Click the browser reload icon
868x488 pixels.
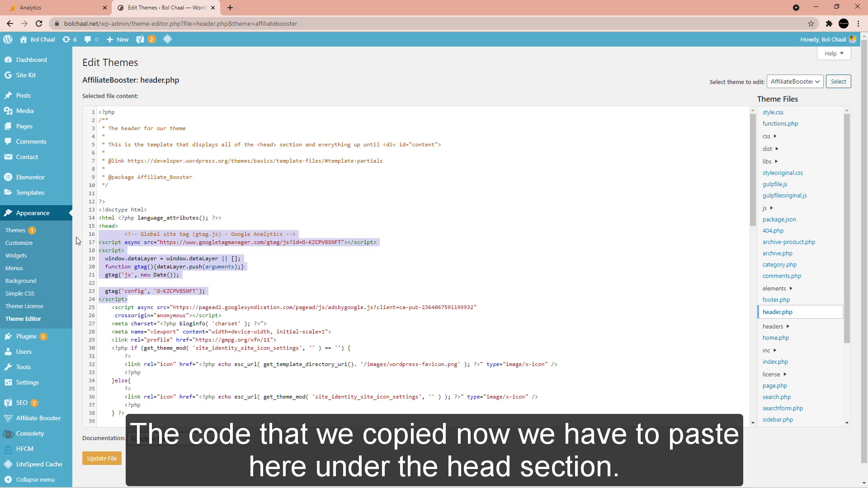point(39,23)
